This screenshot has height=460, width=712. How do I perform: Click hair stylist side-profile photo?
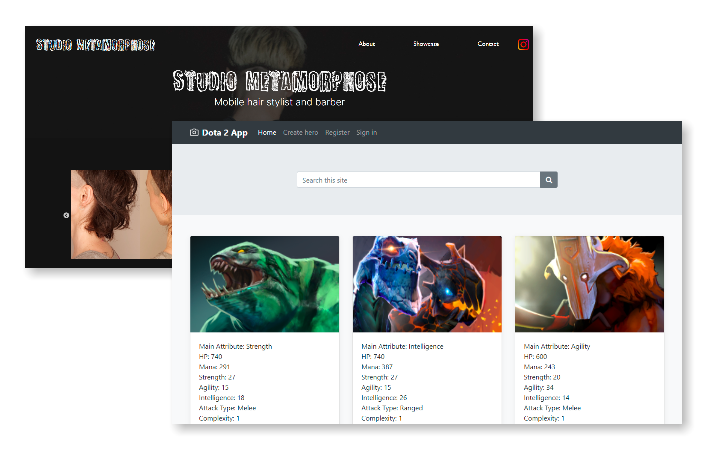tap(121, 214)
